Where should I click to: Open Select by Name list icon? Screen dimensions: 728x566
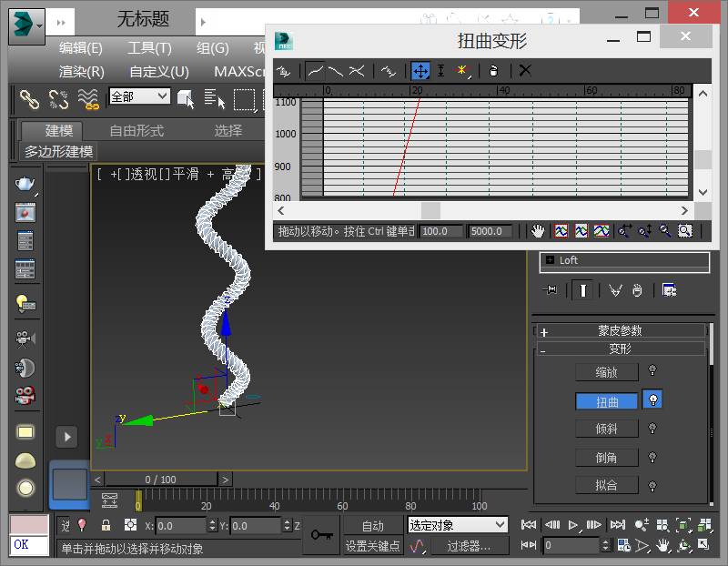pos(214,99)
